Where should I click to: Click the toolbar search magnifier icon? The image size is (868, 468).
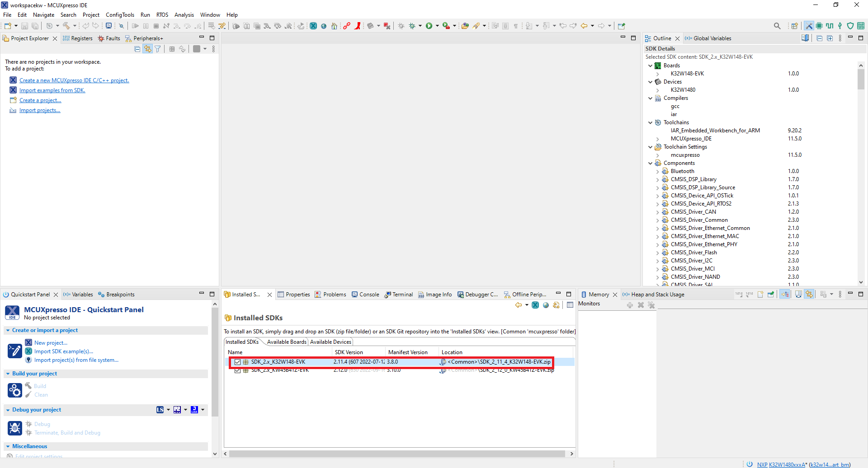pos(777,26)
